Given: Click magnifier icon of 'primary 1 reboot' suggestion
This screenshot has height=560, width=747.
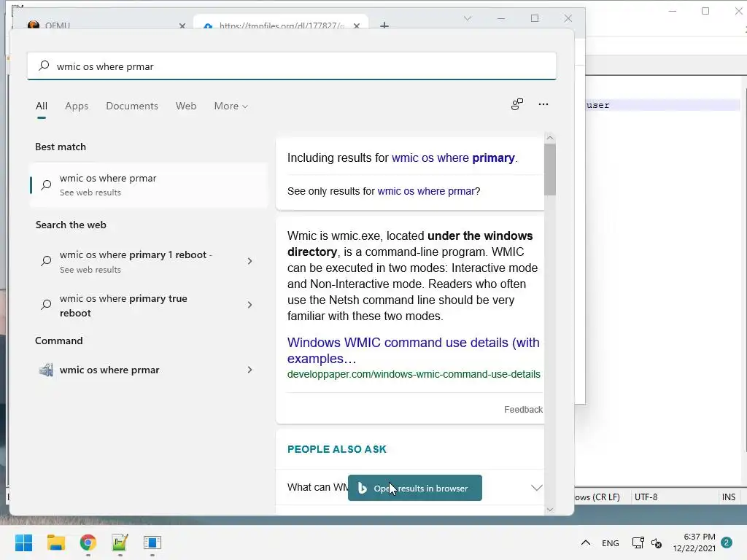Looking at the screenshot, I should (x=46, y=261).
